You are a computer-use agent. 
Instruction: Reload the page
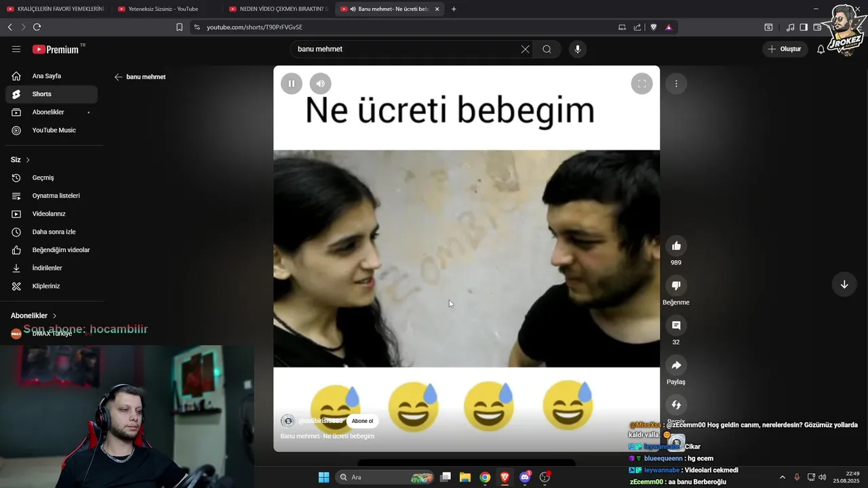pos(37,27)
